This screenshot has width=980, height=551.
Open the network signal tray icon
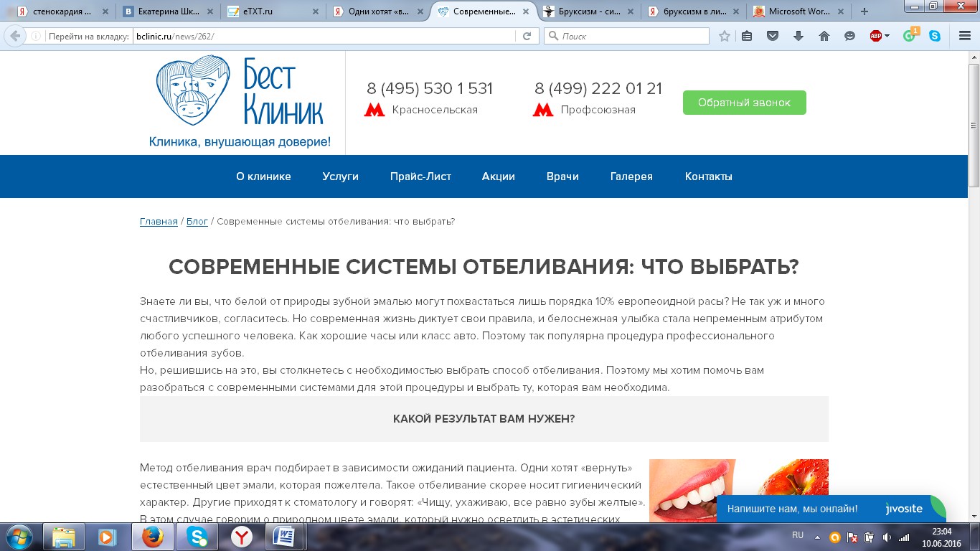pyautogui.click(x=905, y=537)
